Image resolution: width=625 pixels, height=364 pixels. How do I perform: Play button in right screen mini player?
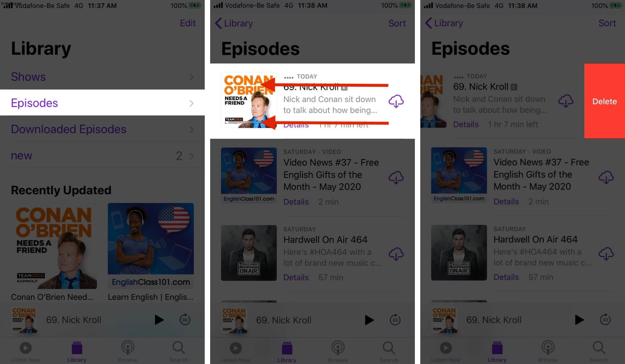coord(579,319)
